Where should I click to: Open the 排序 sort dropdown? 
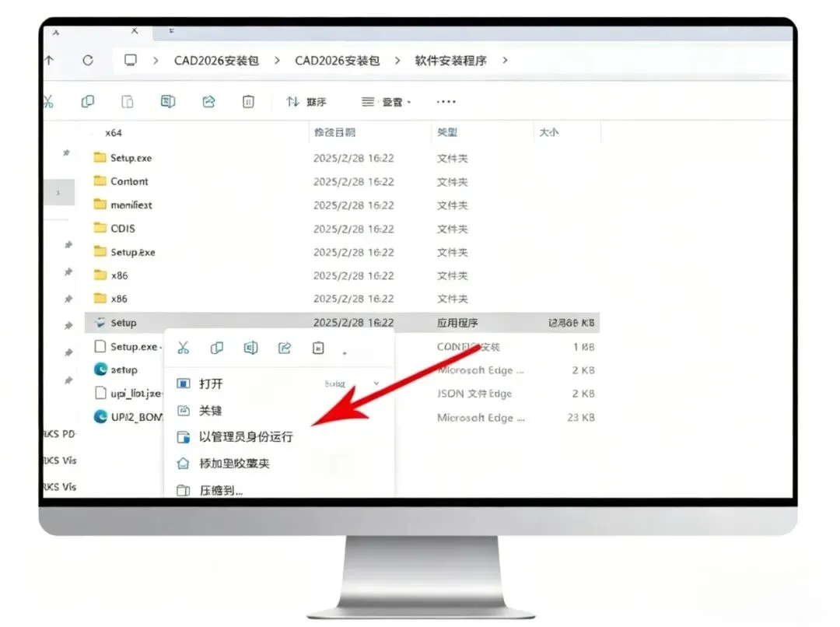(x=306, y=101)
